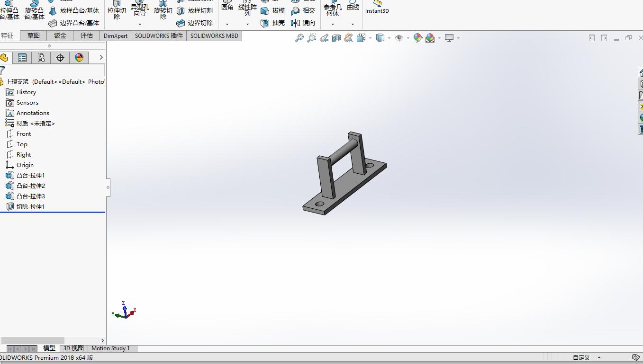Select the Zoom to Area tool
The width and height of the screenshot is (643, 364).
(312, 38)
